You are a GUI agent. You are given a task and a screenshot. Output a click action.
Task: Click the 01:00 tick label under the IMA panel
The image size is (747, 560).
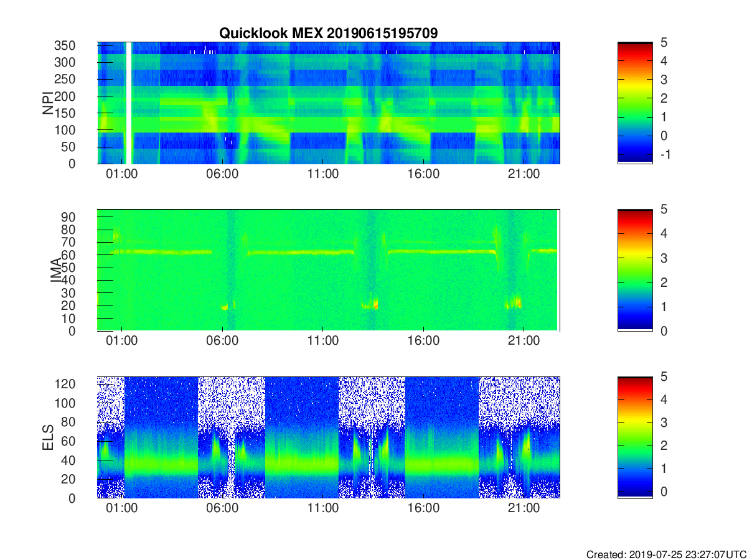122,341
